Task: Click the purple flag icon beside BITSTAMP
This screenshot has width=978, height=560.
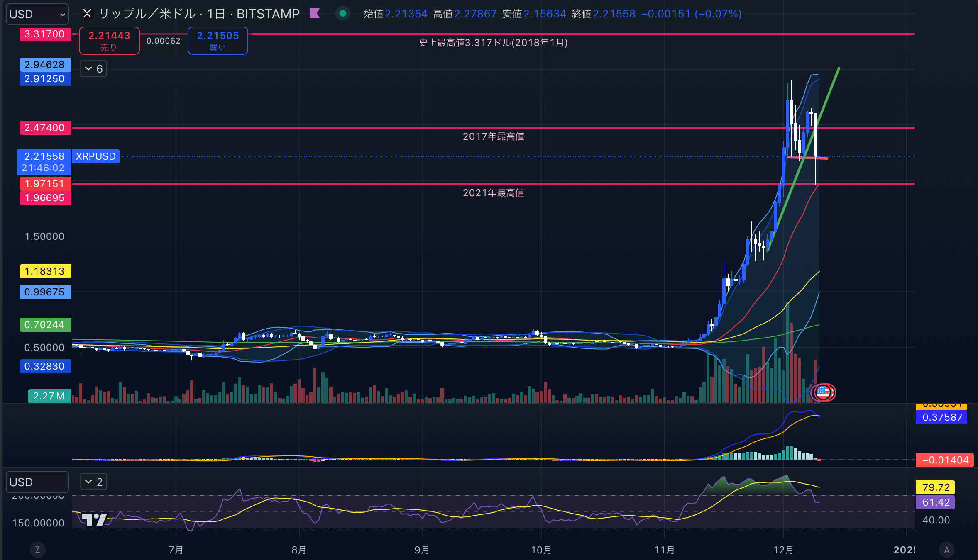Action: (315, 14)
